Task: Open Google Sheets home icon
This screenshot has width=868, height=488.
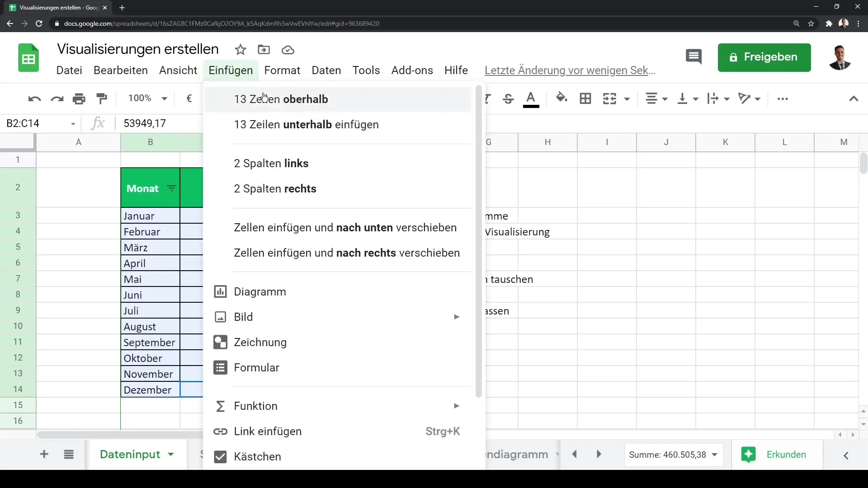Action: coord(28,58)
